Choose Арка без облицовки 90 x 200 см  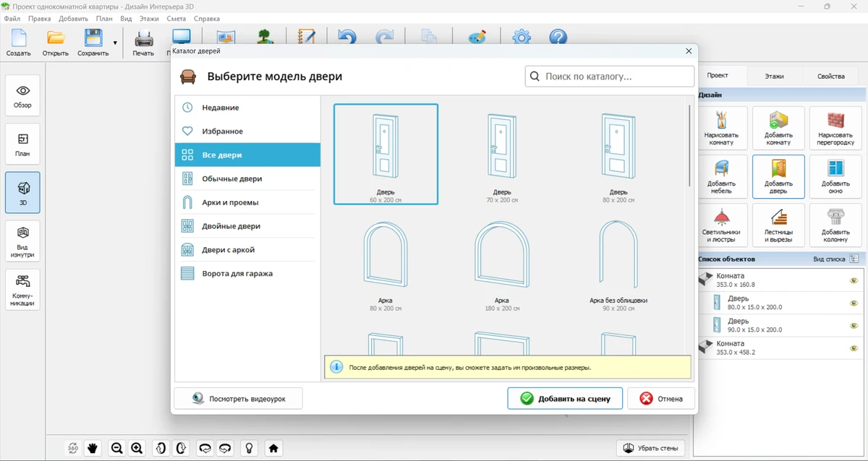618,264
